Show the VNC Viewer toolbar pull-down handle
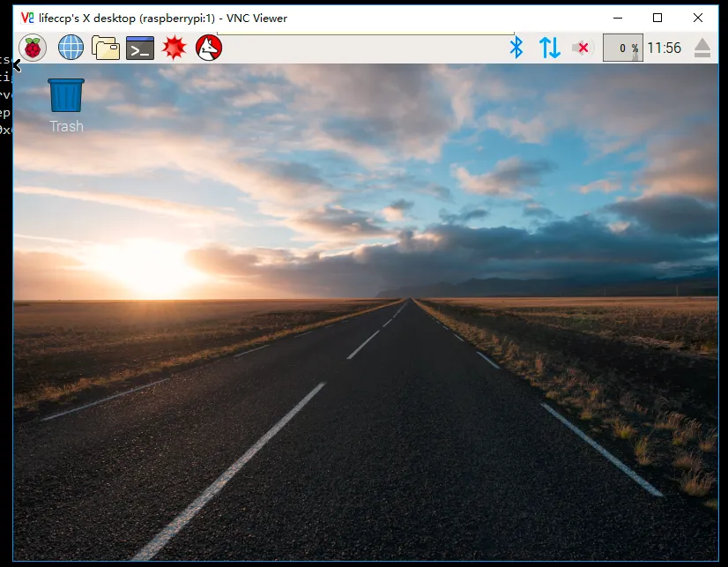The image size is (728, 567). coord(366,33)
